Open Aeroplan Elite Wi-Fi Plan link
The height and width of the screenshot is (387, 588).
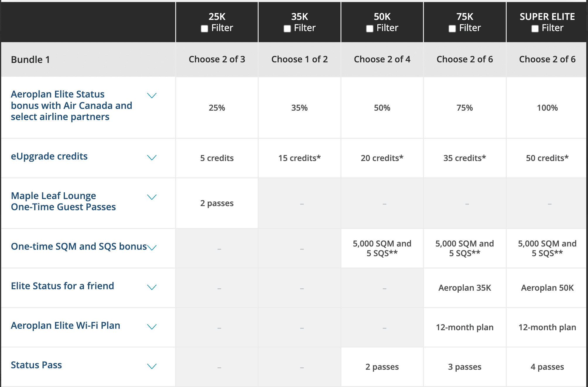pos(66,326)
